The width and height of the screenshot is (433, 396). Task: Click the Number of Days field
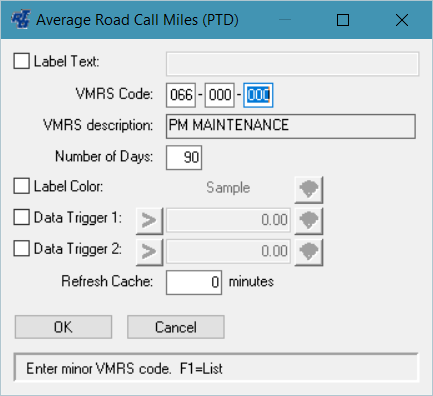pos(184,157)
